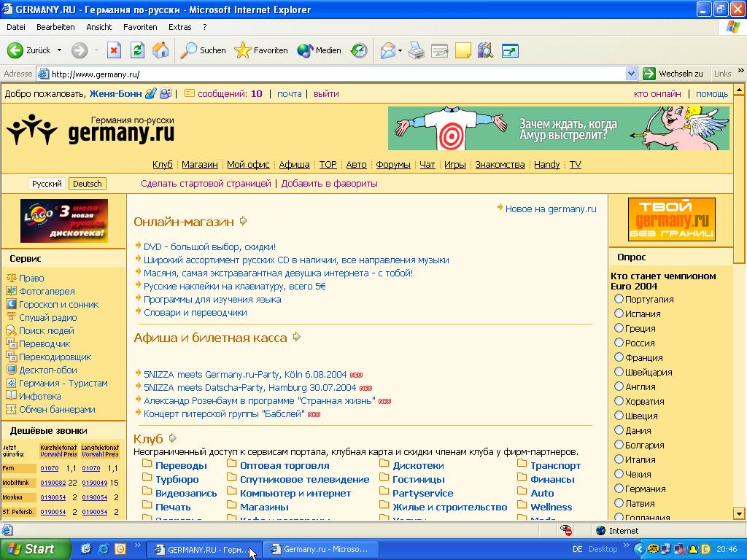Click the page scrollbar thumb
747x560 pixels.
pos(739,179)
